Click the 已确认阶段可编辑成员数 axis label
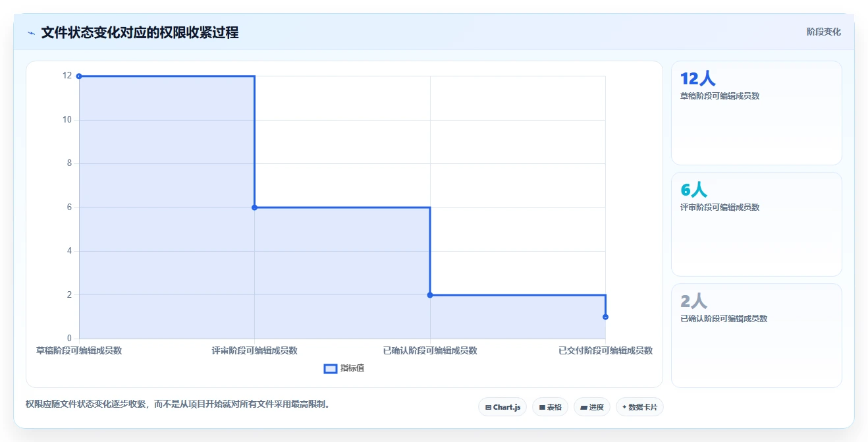The height and width of the screenshot is (442, 868). [x=430, y=350]
